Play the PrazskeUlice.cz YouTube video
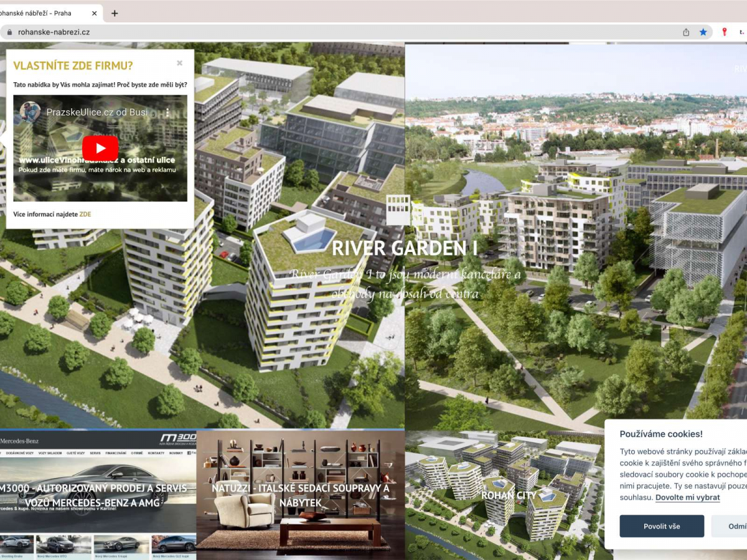Viewport: 747px width, 560px height. pos(100,148)
